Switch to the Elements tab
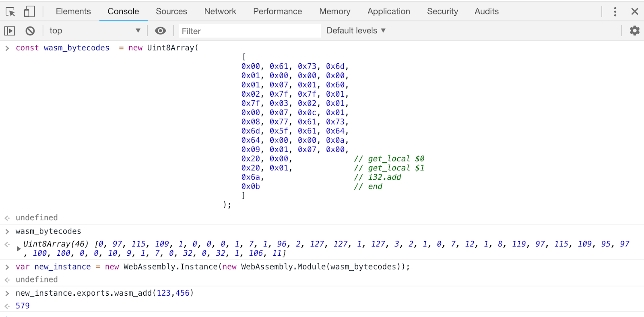 [73, 11]
